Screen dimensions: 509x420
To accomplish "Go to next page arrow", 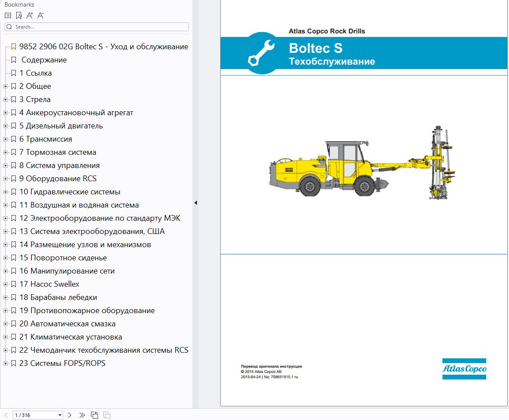I will click(x=69, y=415).
